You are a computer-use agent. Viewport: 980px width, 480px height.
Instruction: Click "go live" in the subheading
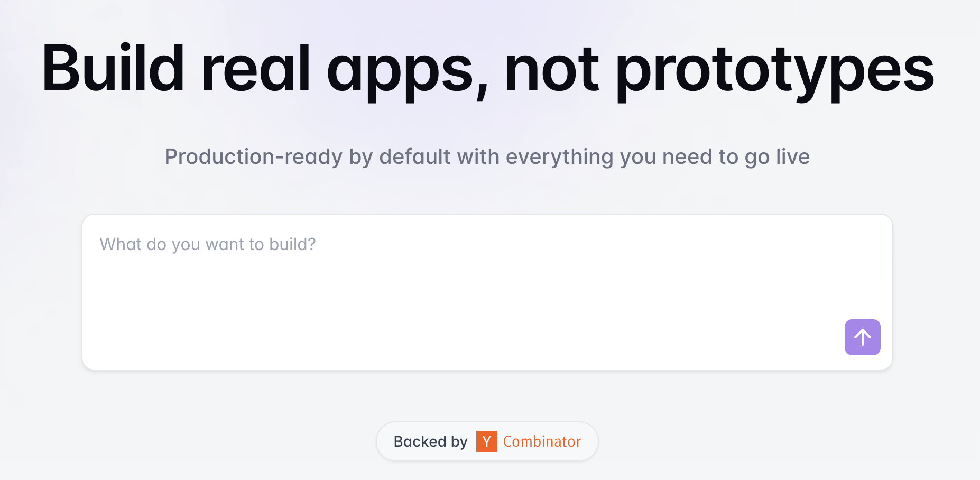(x=777, y=156)
